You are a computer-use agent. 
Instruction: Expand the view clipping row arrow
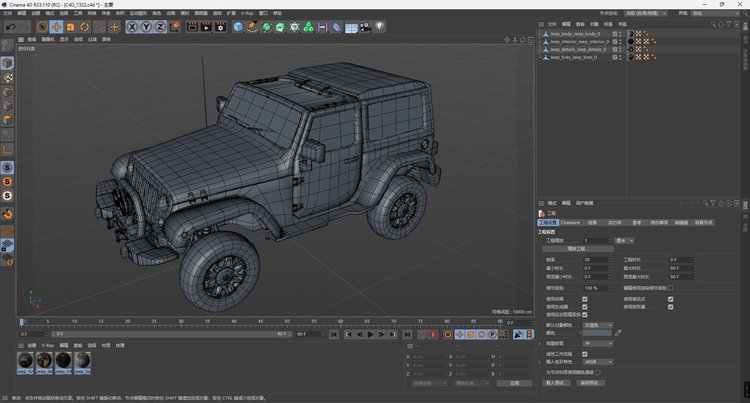[x=540, y=344]
